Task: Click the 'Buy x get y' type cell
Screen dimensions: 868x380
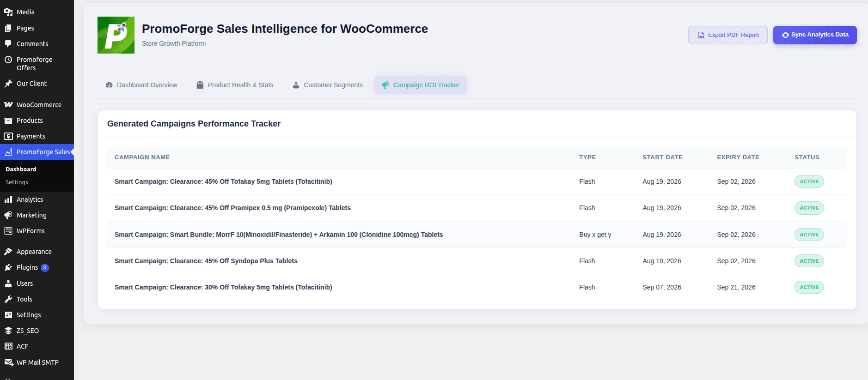Action: [x=595, y=235]
